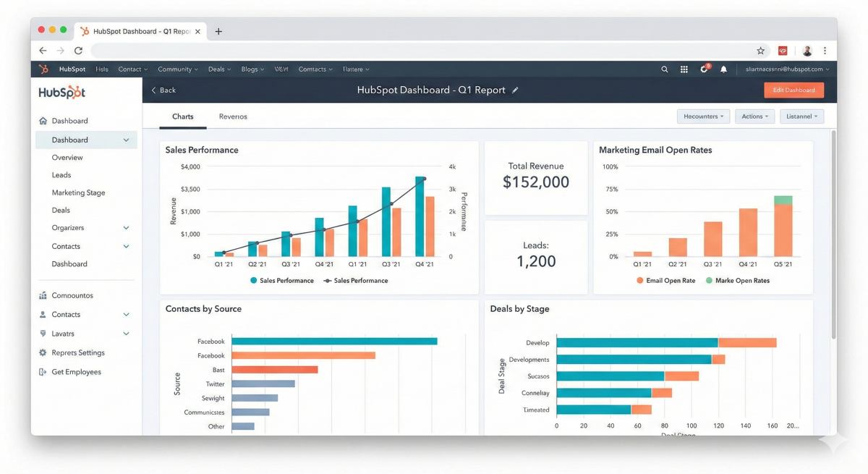Click the Edit Dashboard button
Viewport: 868px width, 474px height.
click(793, 90)
